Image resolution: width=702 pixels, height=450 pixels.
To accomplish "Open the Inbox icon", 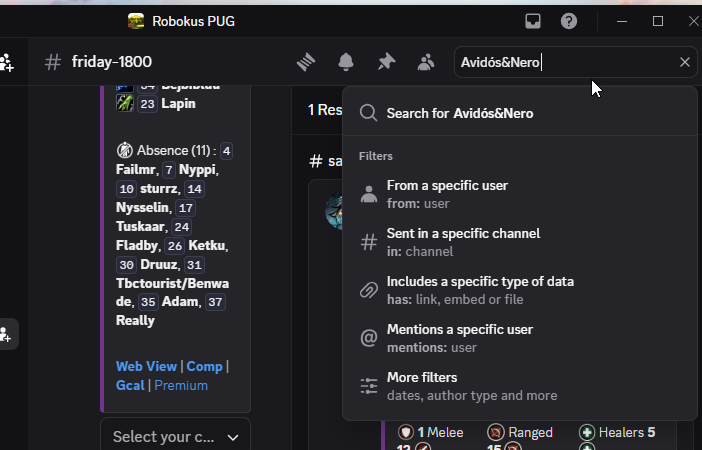I will (x=533, y=21).
